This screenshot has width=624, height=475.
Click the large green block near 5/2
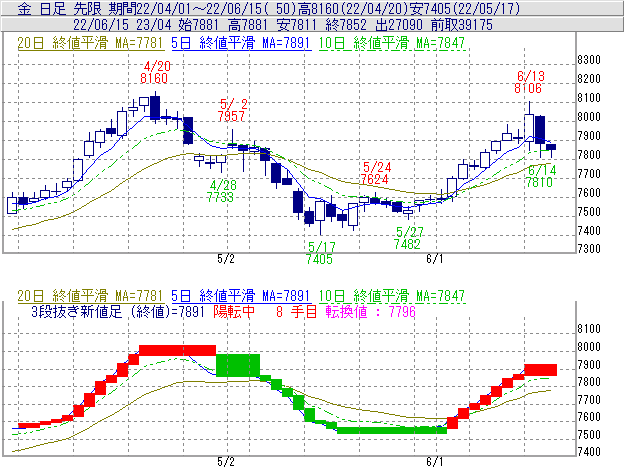pos(238,365)
